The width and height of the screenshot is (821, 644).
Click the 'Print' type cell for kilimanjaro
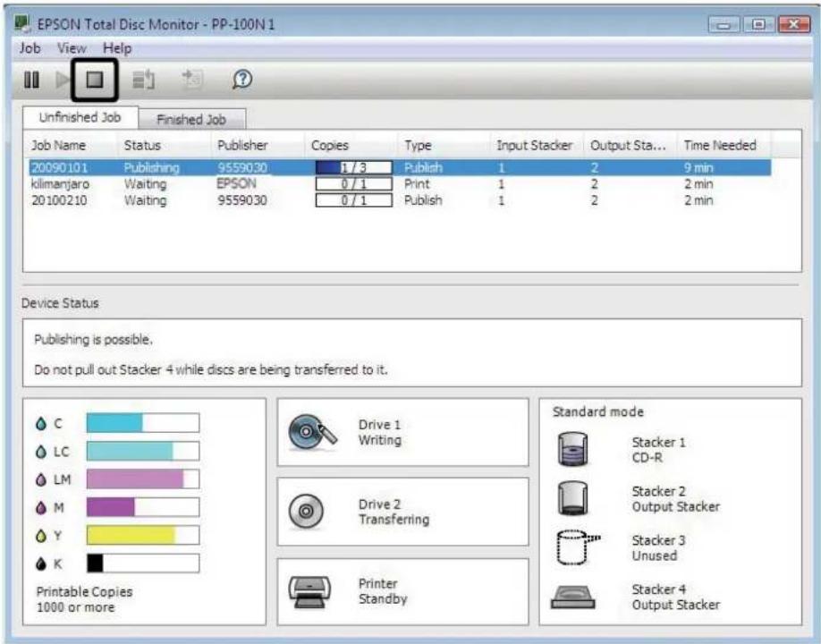point(417,183)
